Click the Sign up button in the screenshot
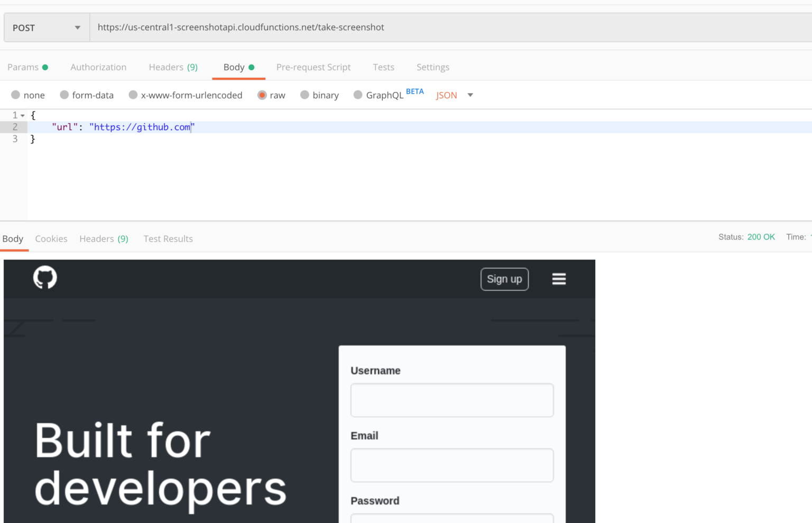812x523 pixels. point(504,279)
